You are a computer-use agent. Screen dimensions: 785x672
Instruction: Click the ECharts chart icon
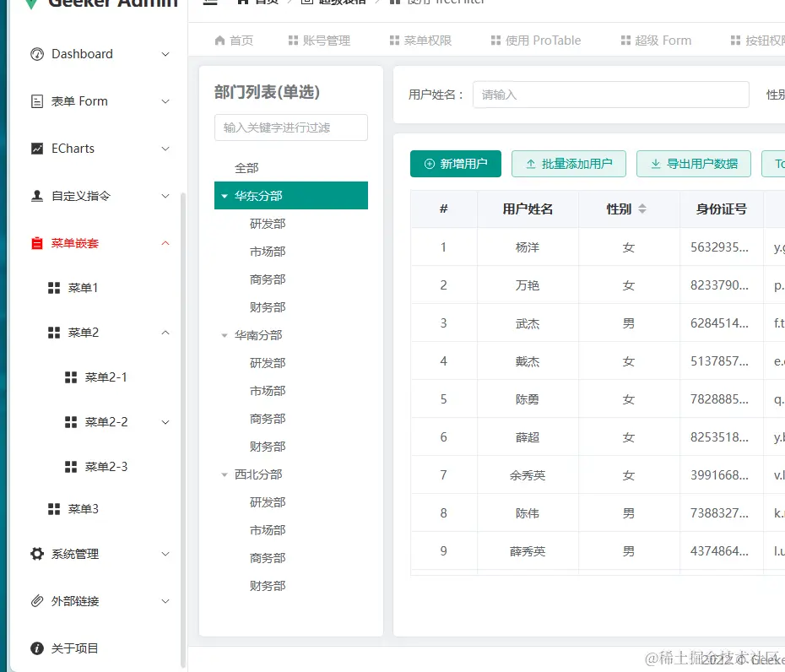click(37, 149)
